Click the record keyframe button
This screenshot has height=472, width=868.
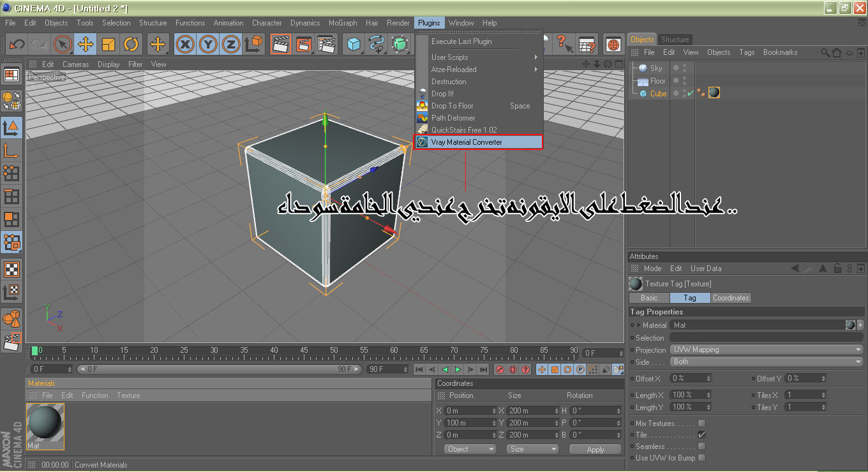coord(500,369)
